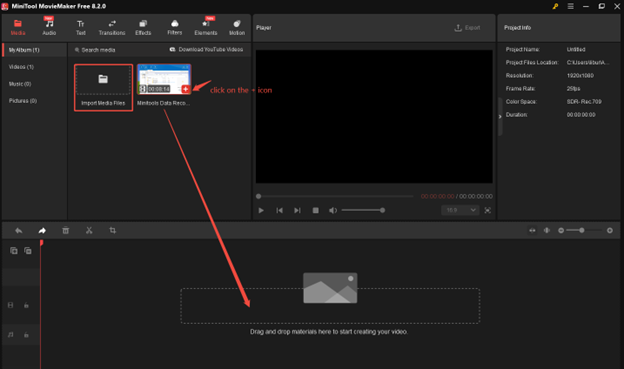
Task: Adjust the player volume slider
Action: point(362,210)
